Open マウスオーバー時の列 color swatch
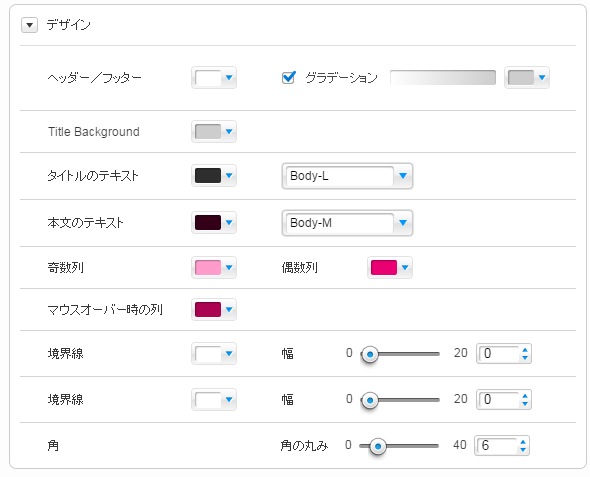 [214, 310]
